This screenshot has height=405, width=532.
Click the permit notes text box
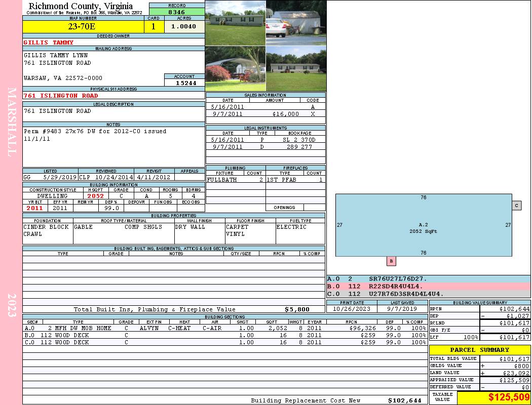pyautogui.click(x=113, y=147)
